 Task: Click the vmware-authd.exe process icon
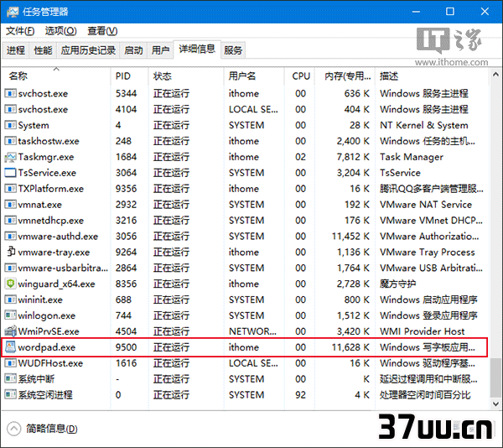point(10,237)
